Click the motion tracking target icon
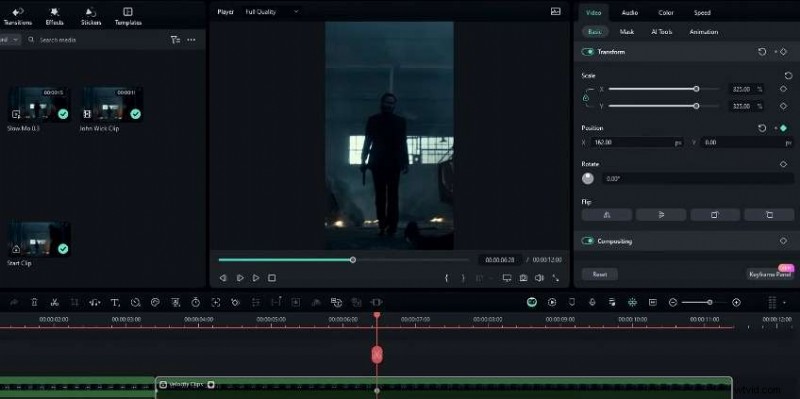800x399 pixels. [216, 303]
